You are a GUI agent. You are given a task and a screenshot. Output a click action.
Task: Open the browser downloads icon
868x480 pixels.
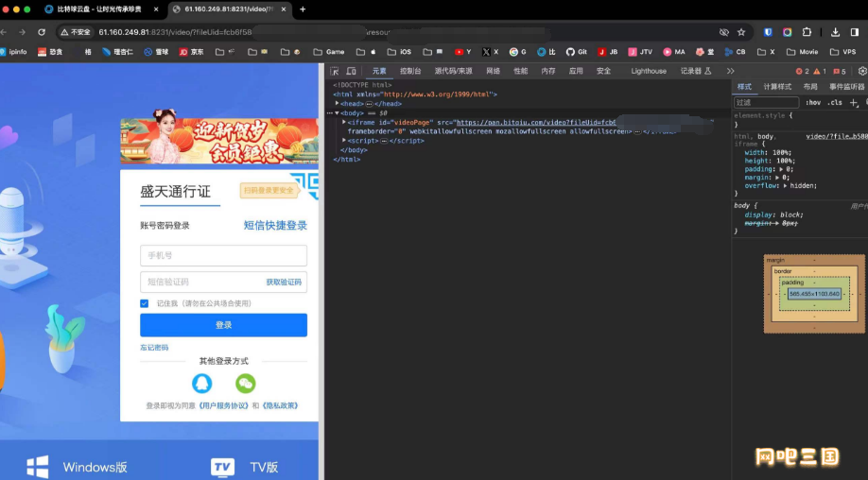click(836, 32)
